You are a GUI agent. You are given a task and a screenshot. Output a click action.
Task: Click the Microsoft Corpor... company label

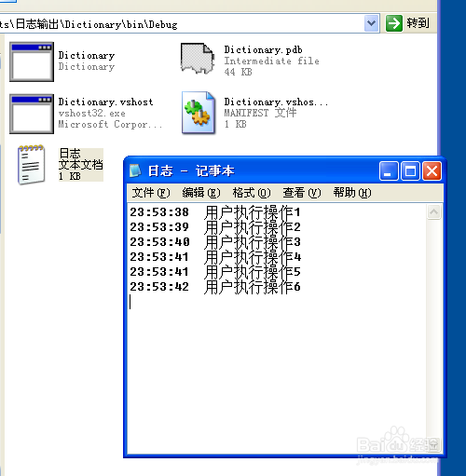(110, 125)
